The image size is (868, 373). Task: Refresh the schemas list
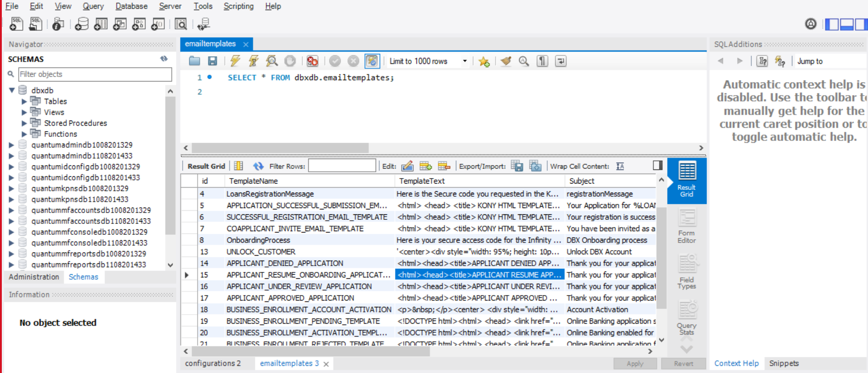[164, 59]
